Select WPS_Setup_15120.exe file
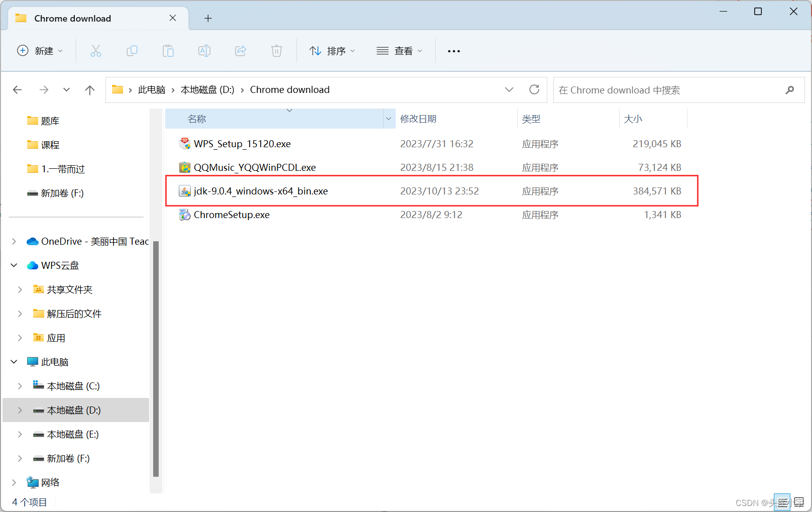812x512 pixels. (x=242, y=144)
